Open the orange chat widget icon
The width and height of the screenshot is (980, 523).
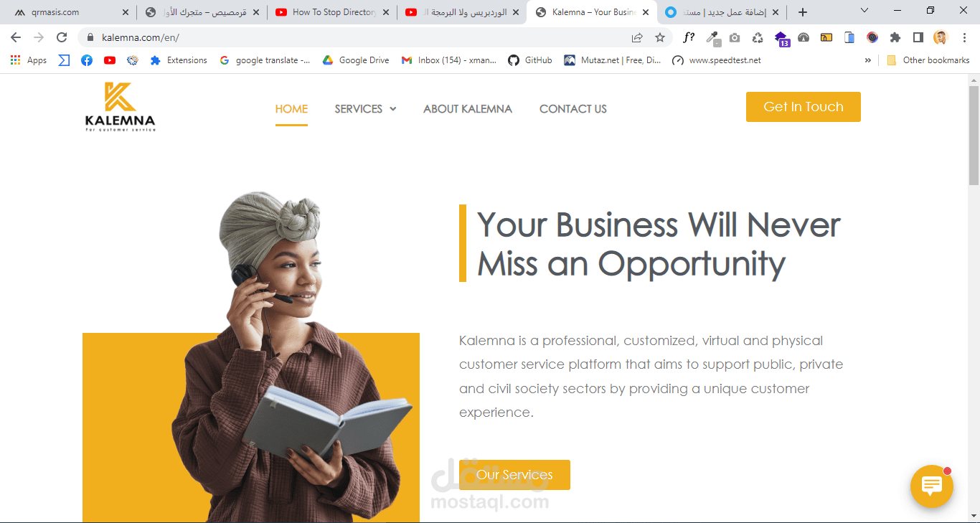click(x=931, y=486)
